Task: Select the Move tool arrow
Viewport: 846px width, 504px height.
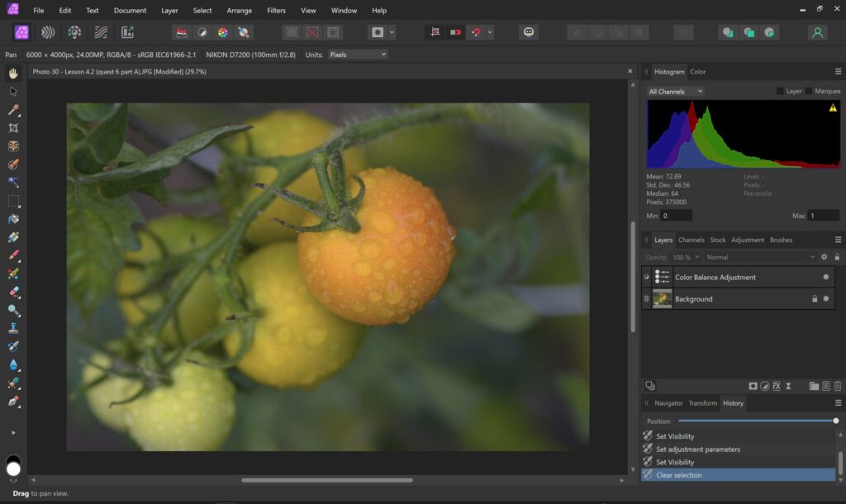Action: (13, 92)
